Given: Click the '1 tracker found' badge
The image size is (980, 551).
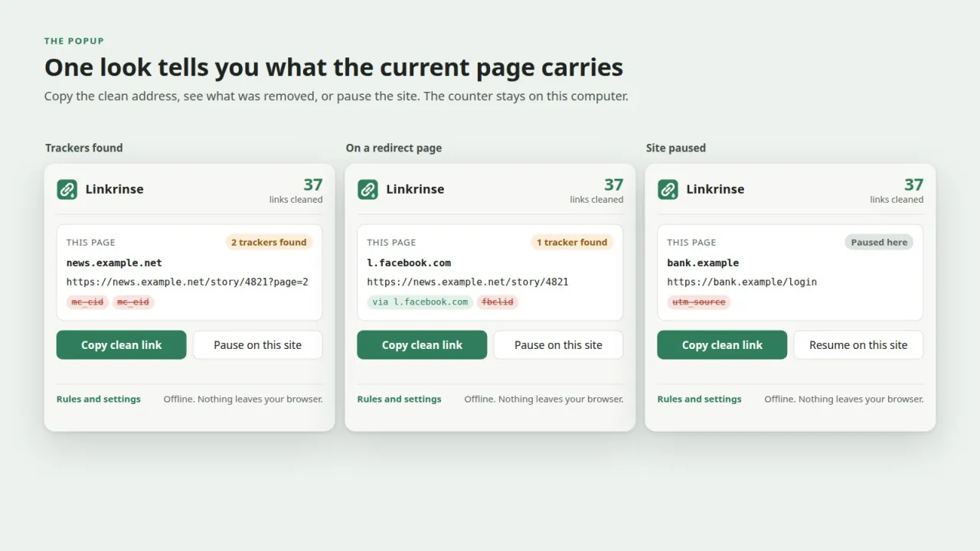Looking at the screenshot, I should [572, 242].
